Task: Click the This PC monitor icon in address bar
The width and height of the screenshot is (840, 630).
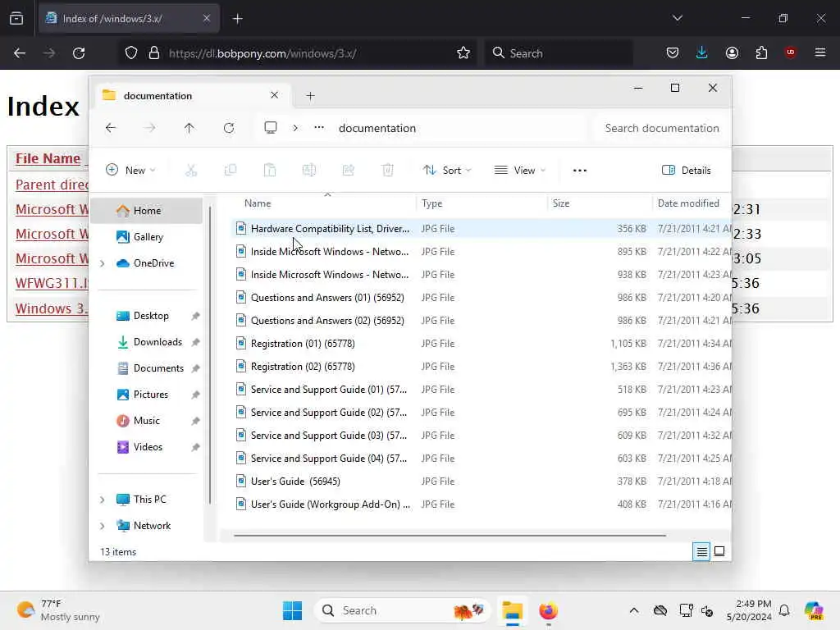Action: 271,127
